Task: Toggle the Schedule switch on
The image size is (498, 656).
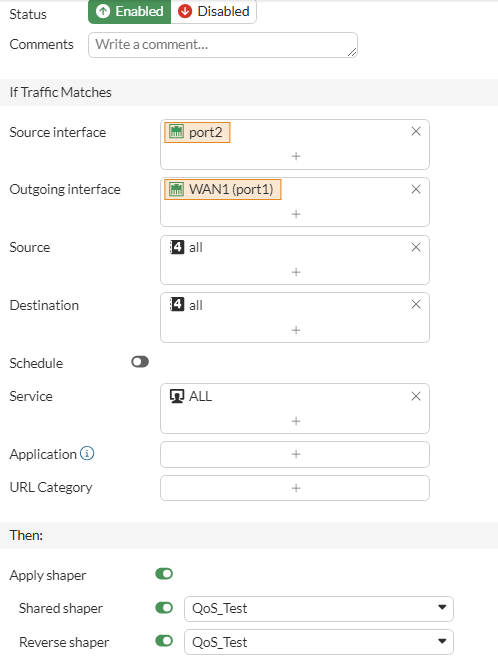Action: pos(140,362)
